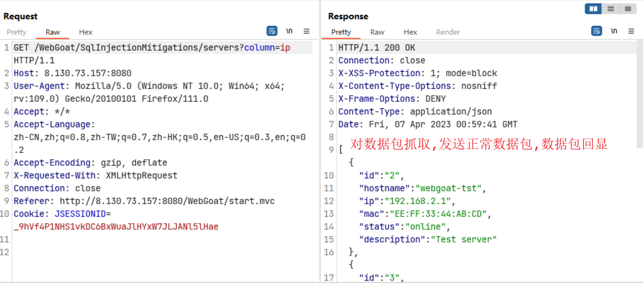644x284 pixels.
Task: Open the Hex tab in Request panel
Action: (x=86, y=32)
